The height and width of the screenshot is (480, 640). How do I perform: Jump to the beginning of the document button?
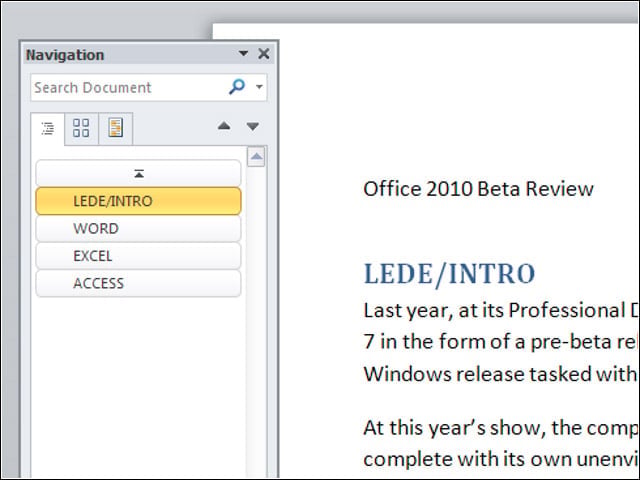pyautogui.click(x=138, y=173)
